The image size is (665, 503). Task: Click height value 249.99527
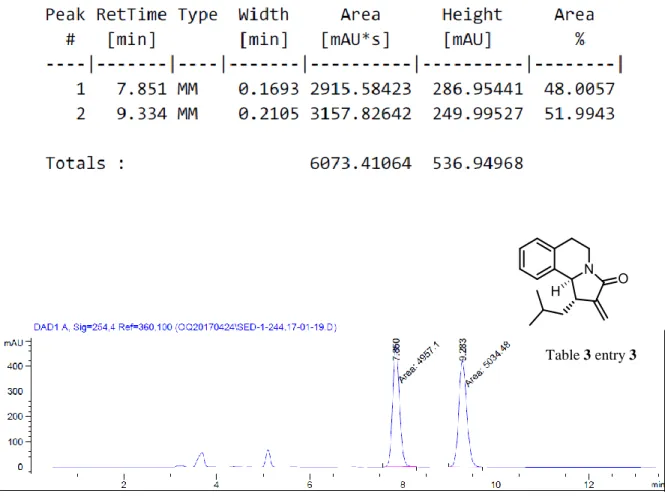point(478,114)
